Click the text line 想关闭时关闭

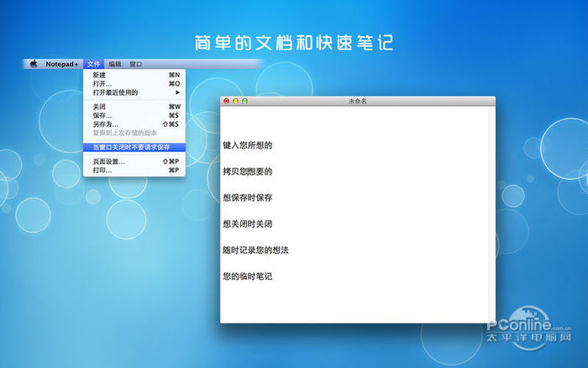tap(248, 224)
